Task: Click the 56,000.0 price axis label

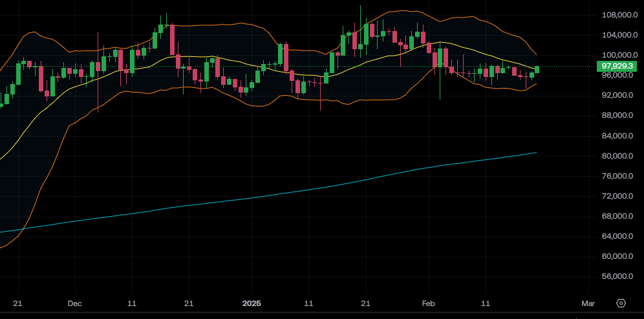Action: point(617,277)
